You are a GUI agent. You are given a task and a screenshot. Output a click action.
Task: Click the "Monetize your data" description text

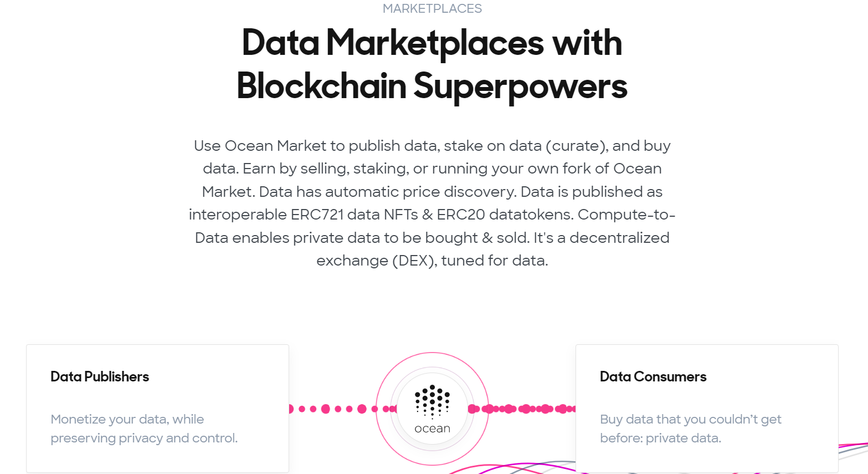[127, 420]
